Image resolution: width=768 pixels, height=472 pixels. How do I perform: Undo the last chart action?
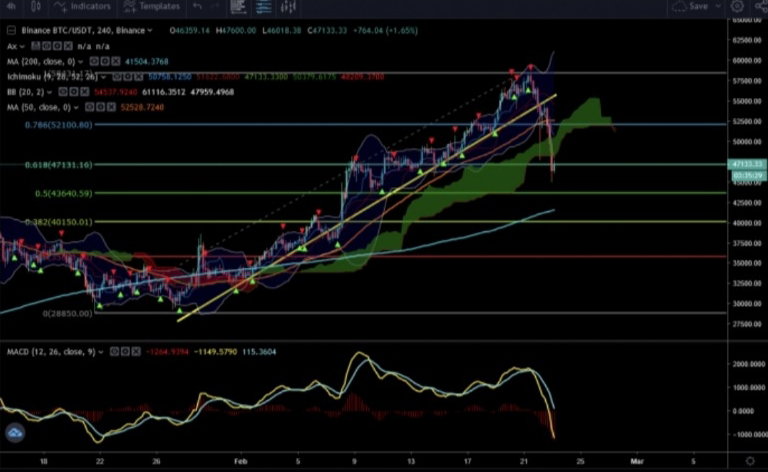click(x=197, y=6)
